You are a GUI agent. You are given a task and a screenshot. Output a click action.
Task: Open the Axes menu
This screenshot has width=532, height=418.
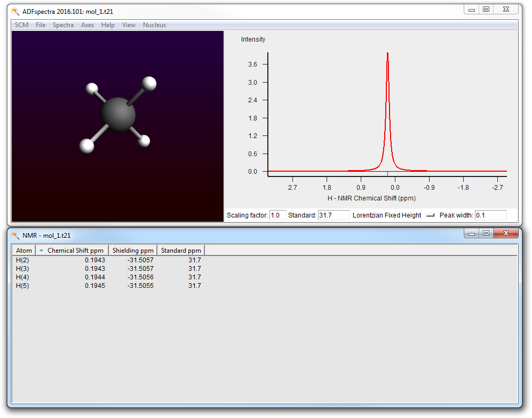[88, 25]
